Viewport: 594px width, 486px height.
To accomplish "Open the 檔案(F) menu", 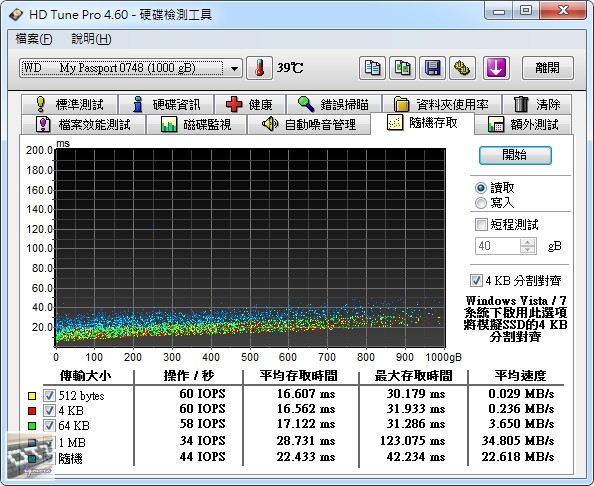I will [34, 39].
